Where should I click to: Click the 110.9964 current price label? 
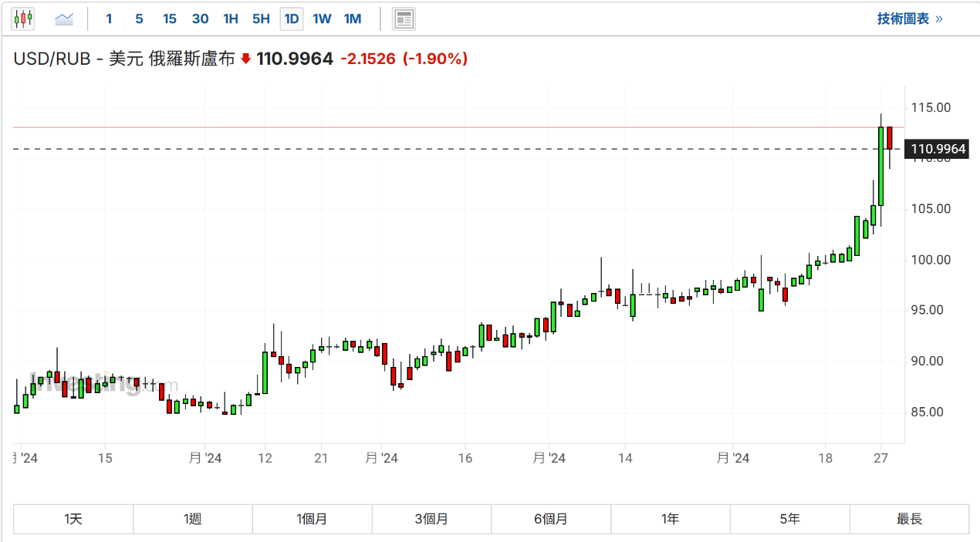(x=936, y=149)
